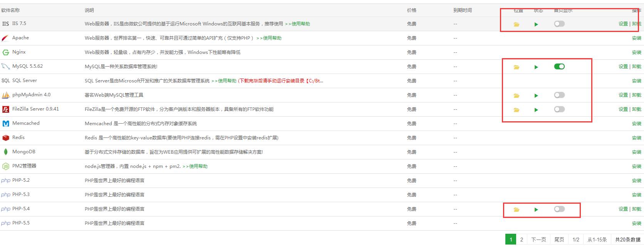Open the FileZilla Server folder icon
Viewport: 644px width, 248px height.
[x=517, y=110]
